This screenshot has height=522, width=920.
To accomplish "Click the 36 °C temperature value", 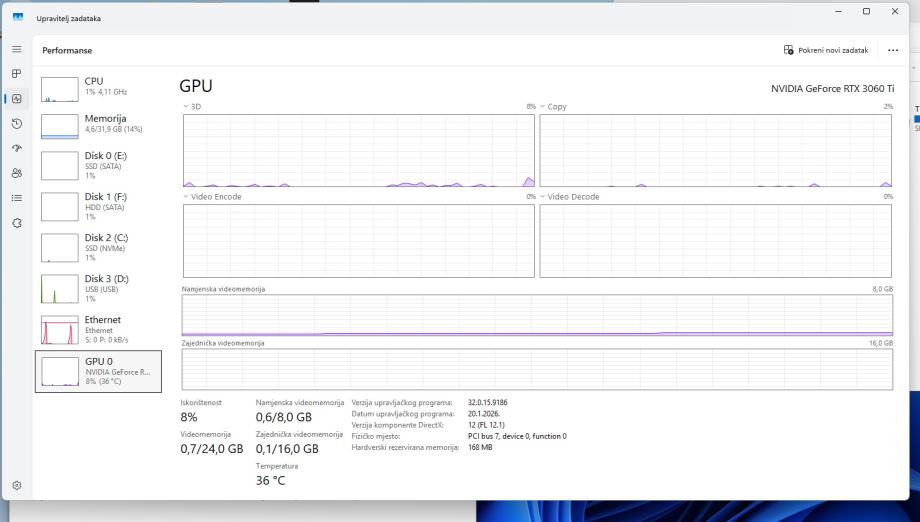I will click(270, 480).
